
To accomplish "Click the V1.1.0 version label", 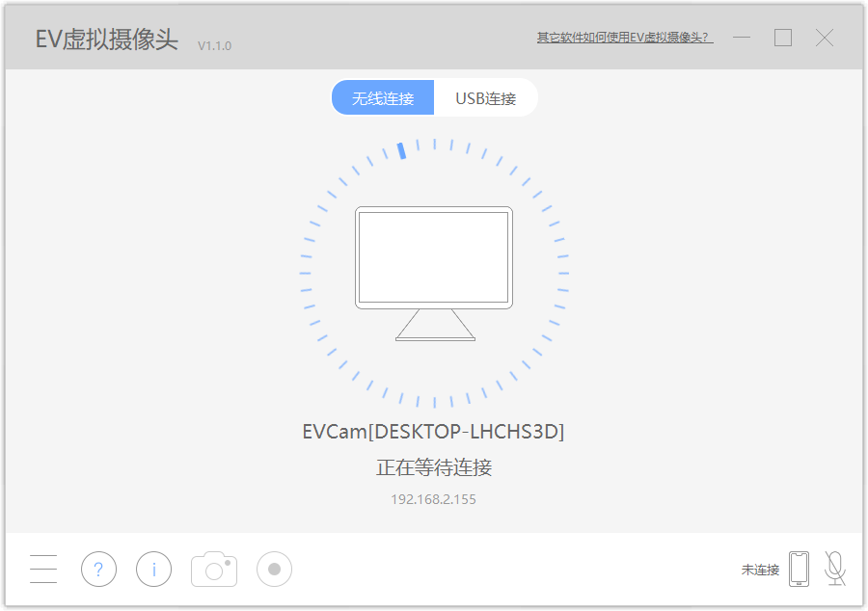I will pos(213,45).
